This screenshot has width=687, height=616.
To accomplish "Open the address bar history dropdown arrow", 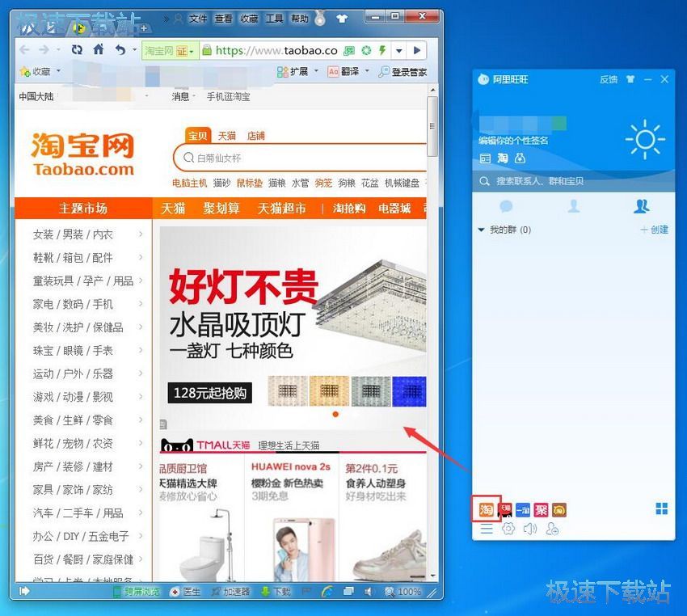I will 399,51.
